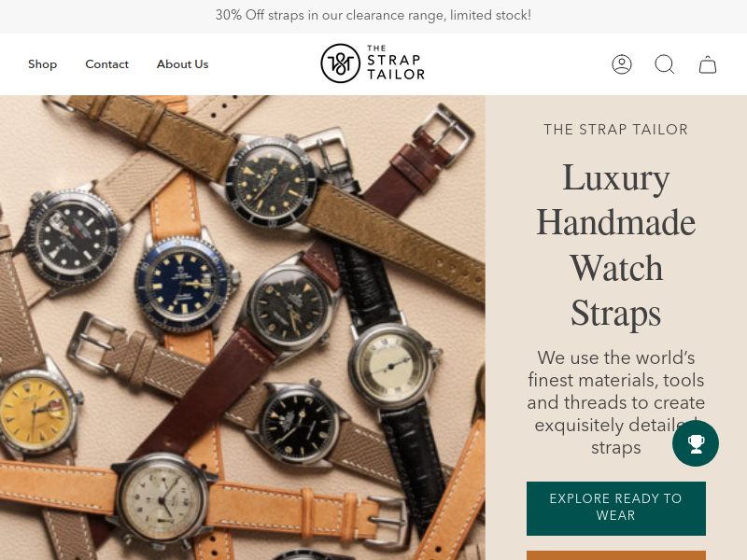The height and width of the screenshot is (560, 747).
Task: Click the Luxury Handmade Watch Straps heading
Action: [616, 245]
